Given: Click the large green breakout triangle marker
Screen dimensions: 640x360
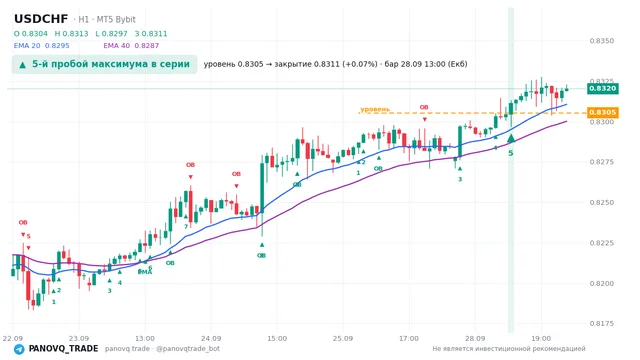Looking at the screenshot, I should tap(511, 138).
